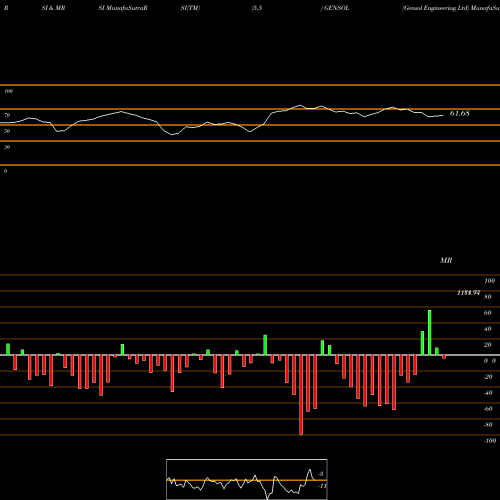Click the 1184.94 value beside MR scale
Viewport: 500px width, 500px height.
468,293
